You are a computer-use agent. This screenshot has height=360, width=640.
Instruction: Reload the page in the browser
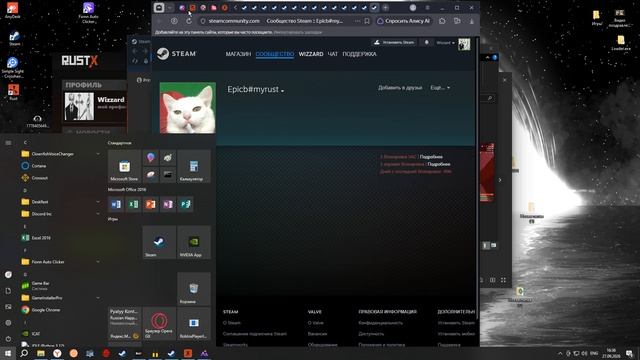point(189,21)
